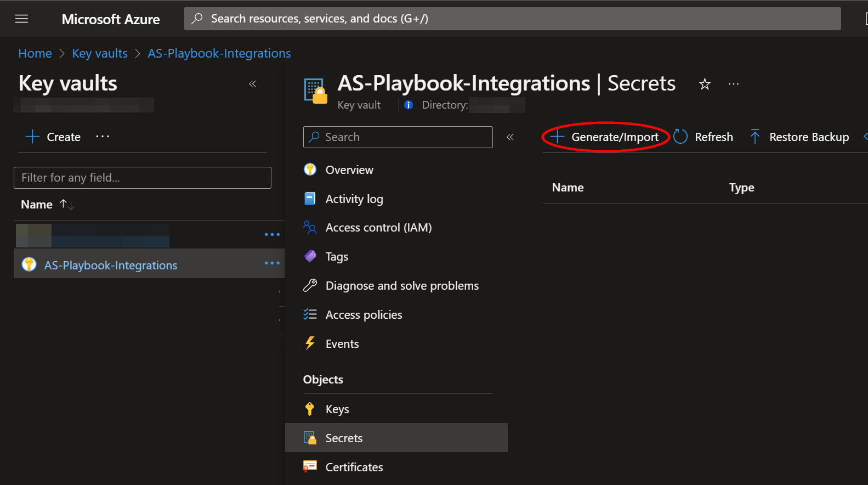
Task: Click the key vault Secrets header icon
Action: [316, 91]
